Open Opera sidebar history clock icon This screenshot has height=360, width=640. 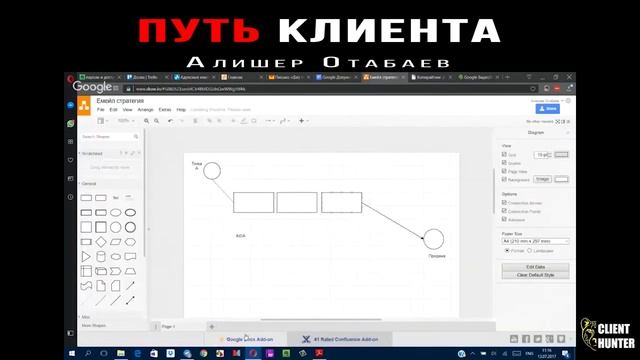coord(71,197)
